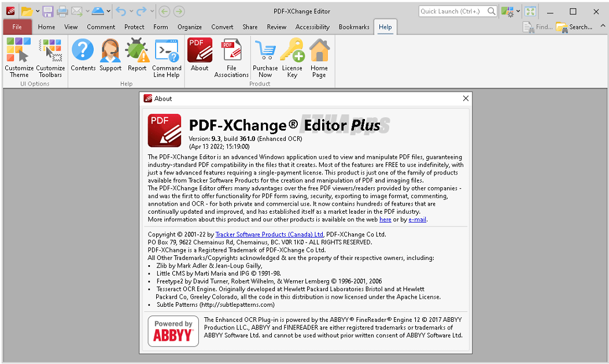Switch to the Convert tab
Viewport: 609px width, 364px height.
click(x=222, y=27)
